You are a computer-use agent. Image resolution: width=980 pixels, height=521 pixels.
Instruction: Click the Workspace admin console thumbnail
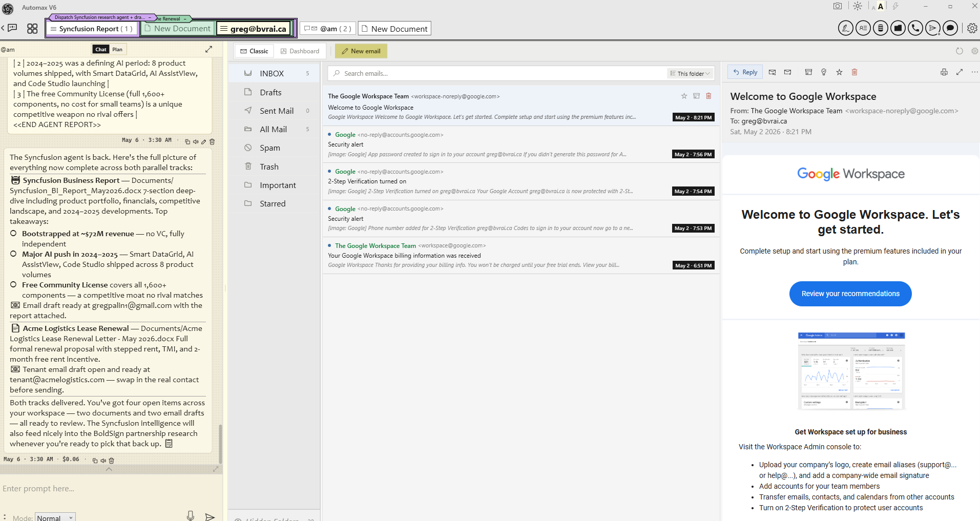851,371
